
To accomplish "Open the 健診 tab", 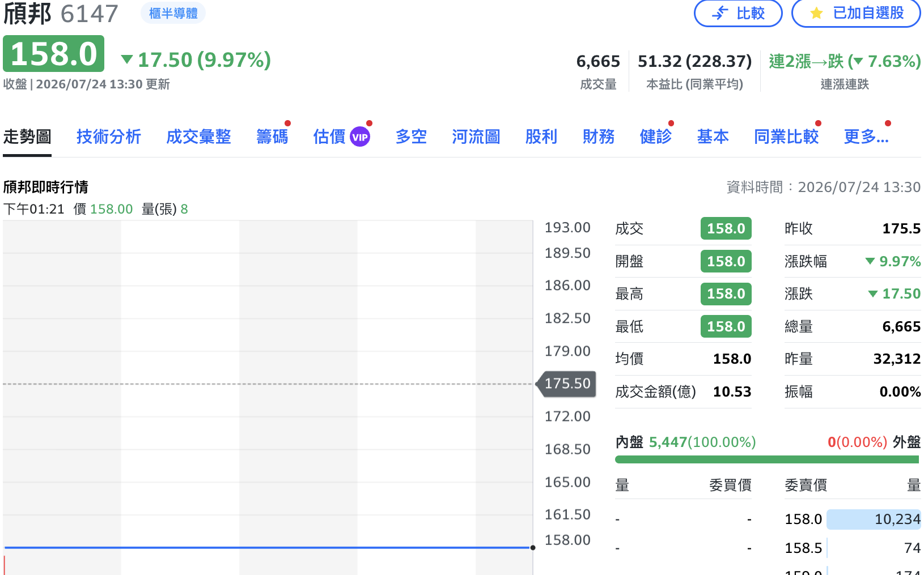I will coord(656,137).
